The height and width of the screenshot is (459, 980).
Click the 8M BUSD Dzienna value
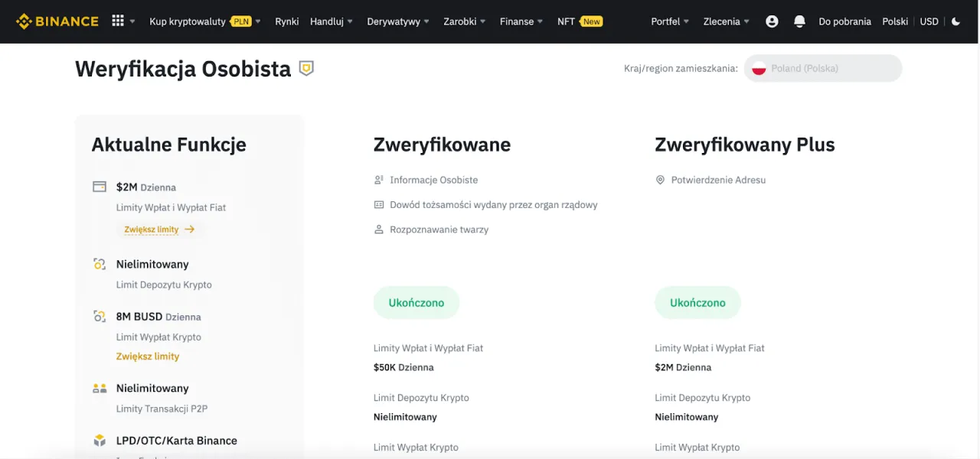pos(158,316)
